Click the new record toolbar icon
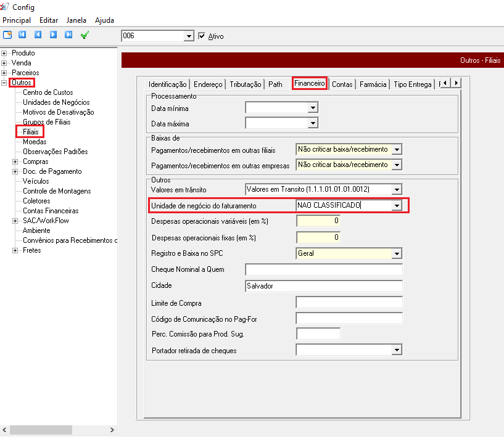Viewport: 504px width, 437px height. (x=7, y=35)
